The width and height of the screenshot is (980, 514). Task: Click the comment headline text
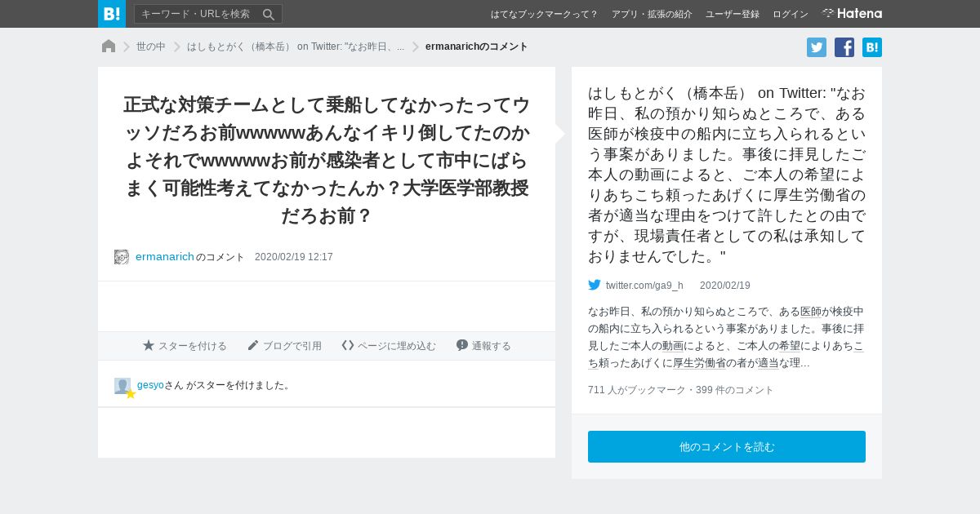[327, 162]
